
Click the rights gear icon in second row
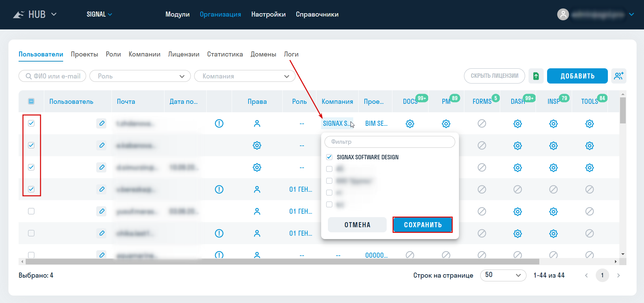257,145
